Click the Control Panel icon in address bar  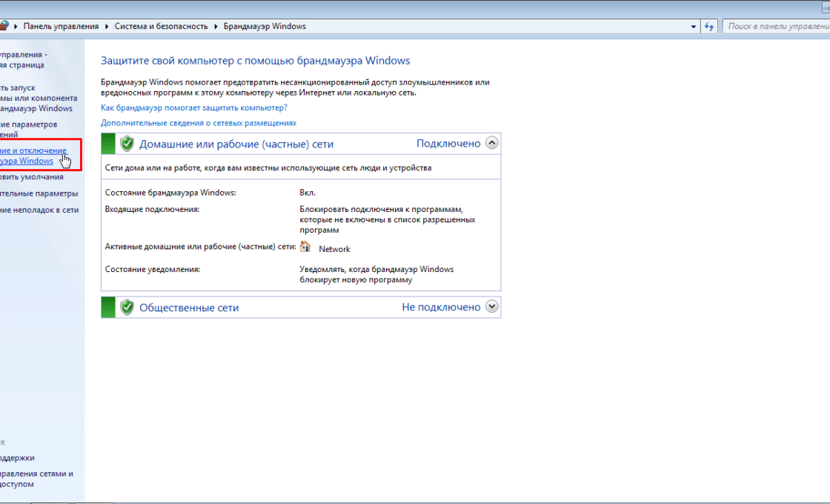(4, 25)
